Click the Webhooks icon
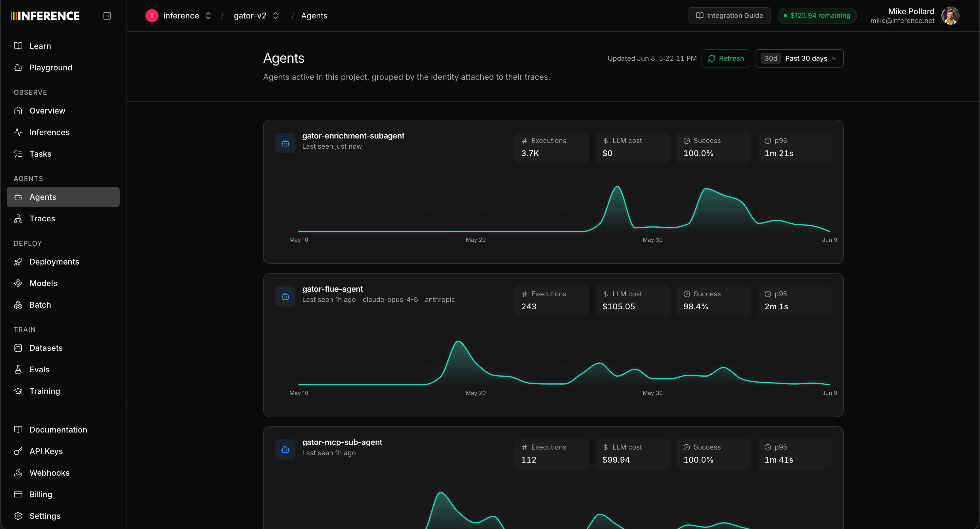Viewport: 980px width, 529px height. [18, 473]
